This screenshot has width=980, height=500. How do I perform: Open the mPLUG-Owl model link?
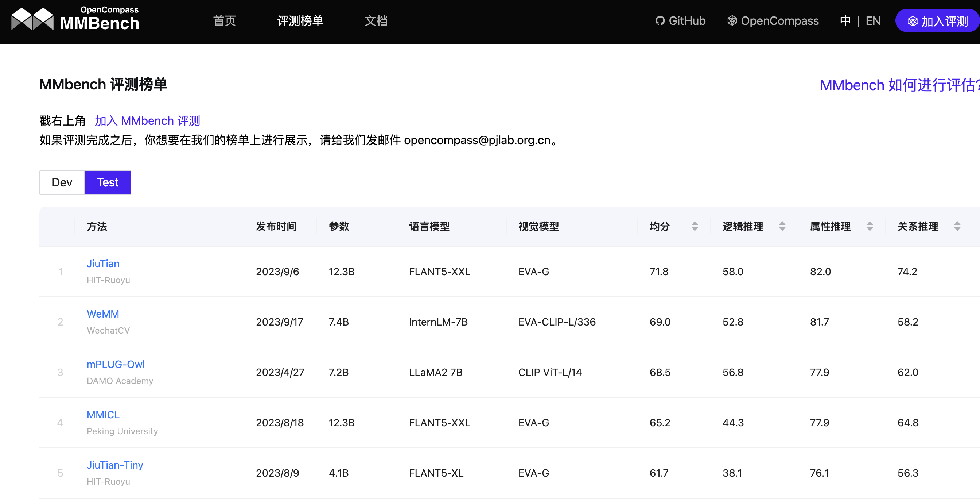pos(116,364)
